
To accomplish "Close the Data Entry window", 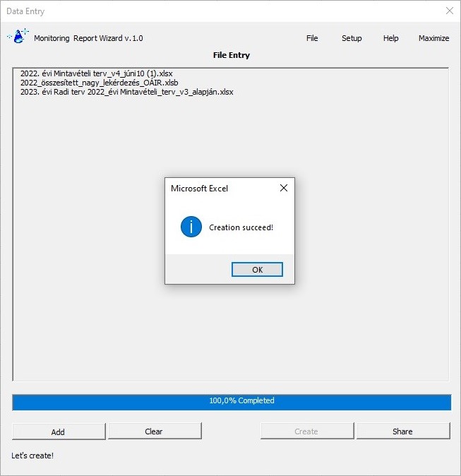I will (x=449, y=11).
